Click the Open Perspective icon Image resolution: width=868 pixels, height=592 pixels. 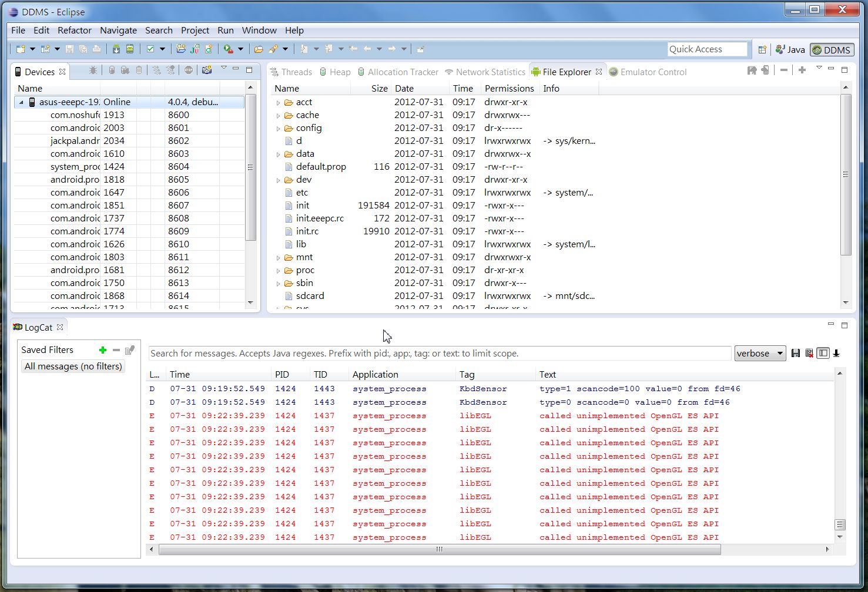[x=762, y=50]
